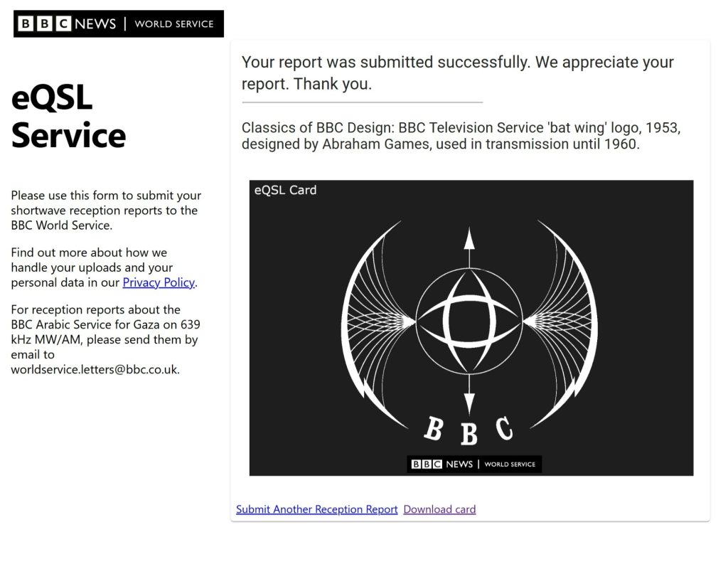This screenshot has width=728, height=579.
Task: Click the BBC News World Service header logo
Action: tap(119, 23)
